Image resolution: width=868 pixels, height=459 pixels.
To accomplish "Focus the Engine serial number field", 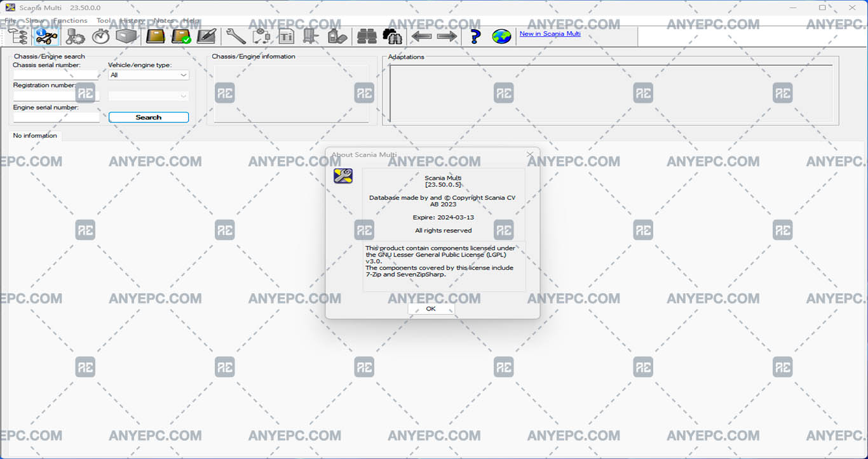I will tap(57, 117).
